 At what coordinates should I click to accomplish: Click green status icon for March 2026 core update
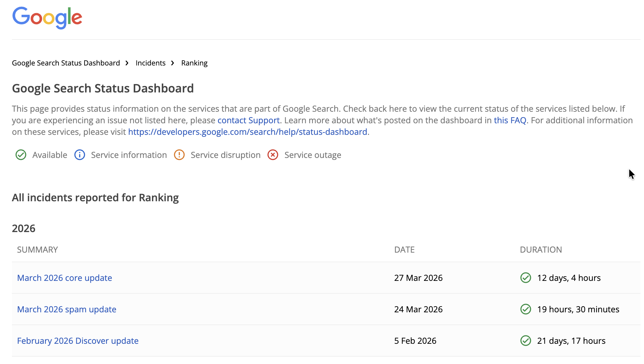526,278
